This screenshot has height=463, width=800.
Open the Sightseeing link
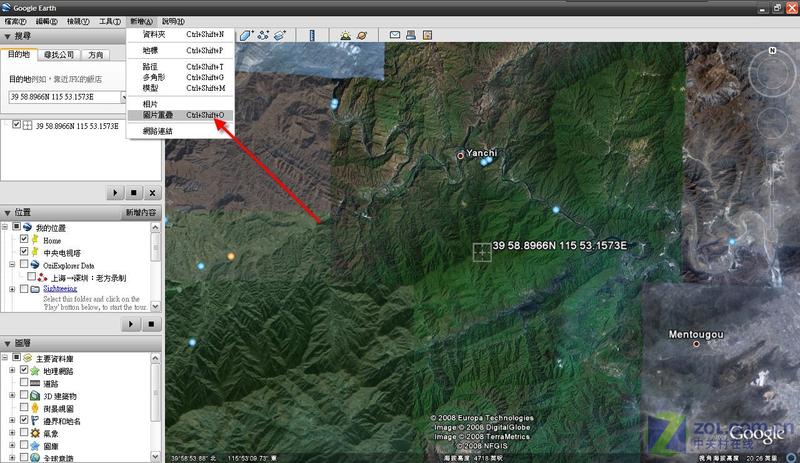pos(60,289)
